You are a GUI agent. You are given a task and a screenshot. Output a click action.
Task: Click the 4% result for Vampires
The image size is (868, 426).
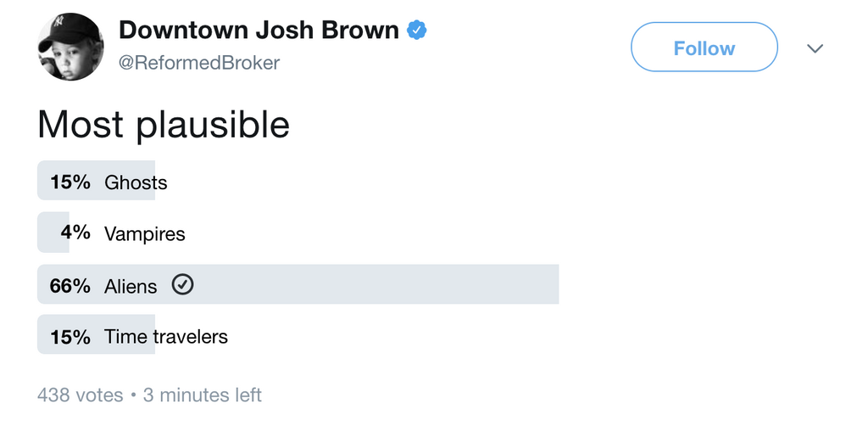click(x=76, y=233)
